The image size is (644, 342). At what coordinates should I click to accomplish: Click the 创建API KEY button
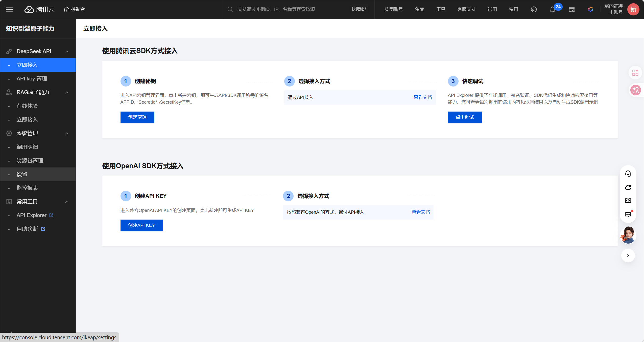(x=141, y=225)
